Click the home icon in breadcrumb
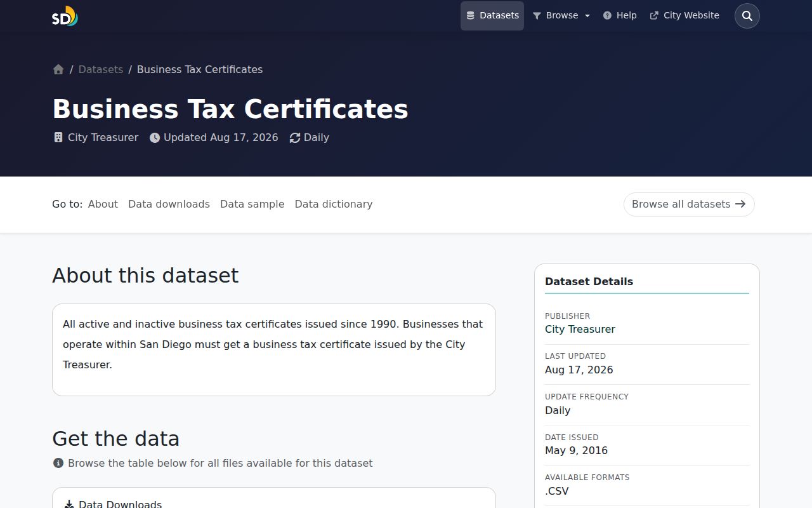Screen dimensions: 812x508 pos(58,69)
